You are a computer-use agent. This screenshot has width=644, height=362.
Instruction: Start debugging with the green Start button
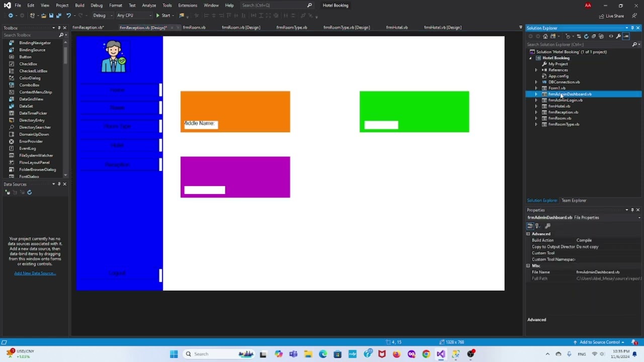(x=163, y=16)
